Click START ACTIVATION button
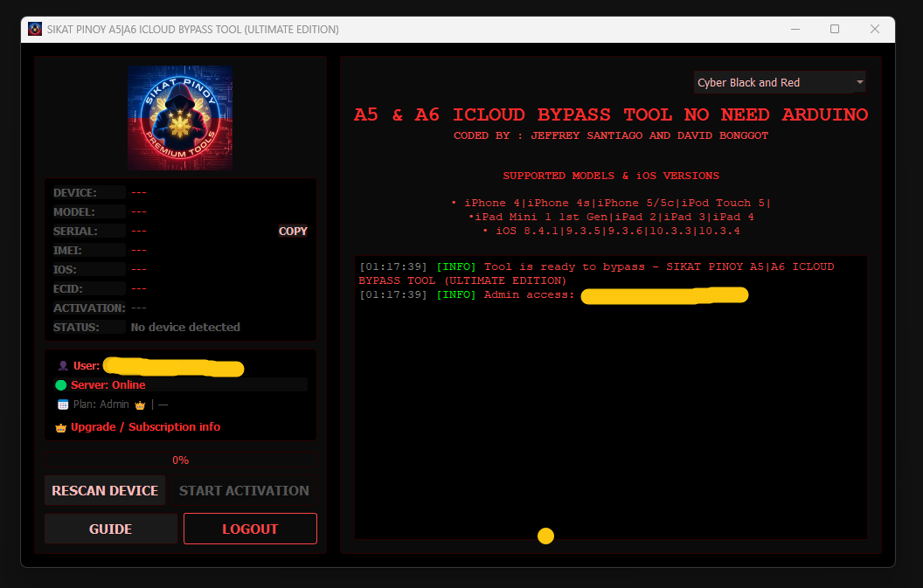 coord(244,490)
